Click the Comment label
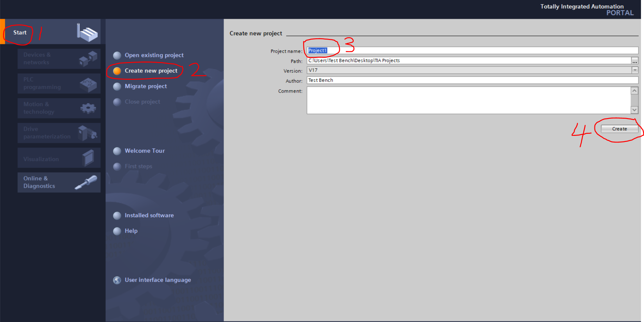This screenshot has width=644, height=322. coord(290,91)
